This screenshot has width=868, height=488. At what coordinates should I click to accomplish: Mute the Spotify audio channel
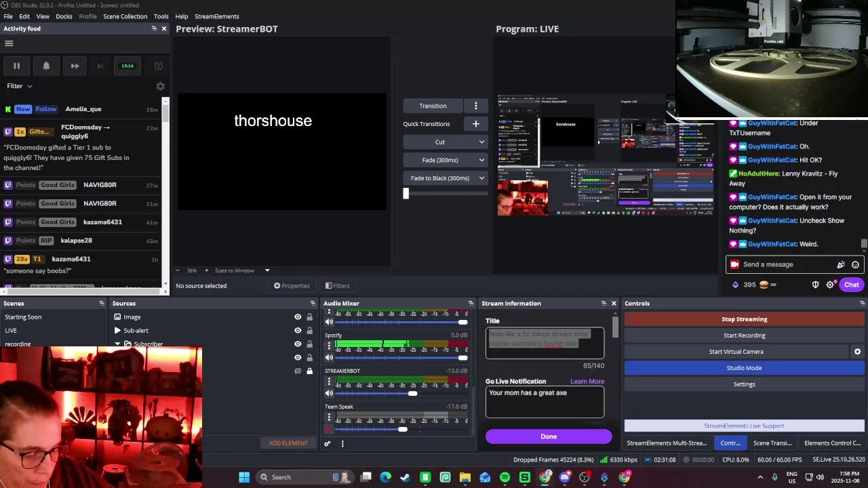click(329, 358)
